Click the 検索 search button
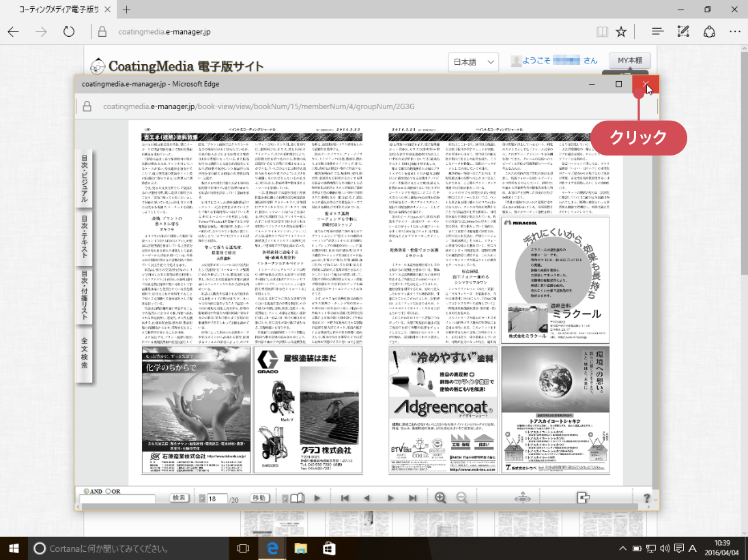The height and width of the screenshot is (560, 748). pos(179,498)
